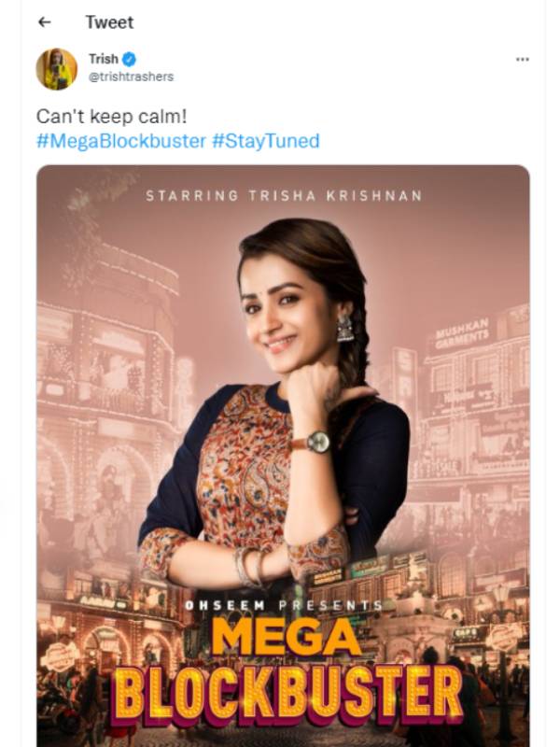This screenshot has height=747, width=560.
Task: Open Trish's profile avatar picture
Action: pyautogui.click(x=56, y=68)
